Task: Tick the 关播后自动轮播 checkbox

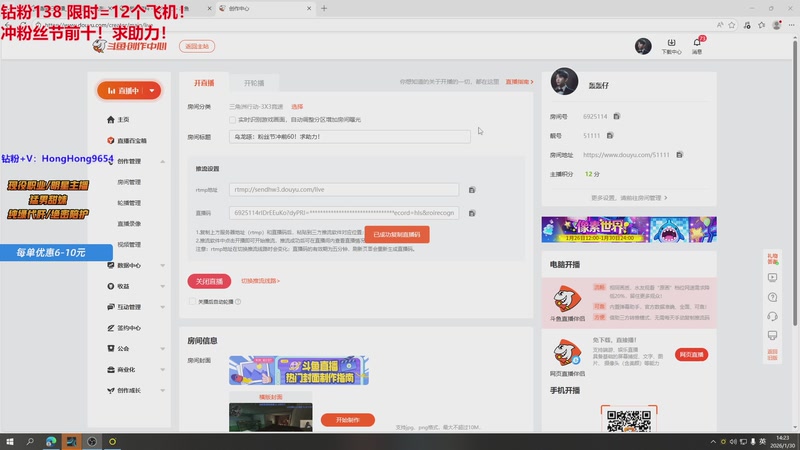Action: (x=193, y=301)
